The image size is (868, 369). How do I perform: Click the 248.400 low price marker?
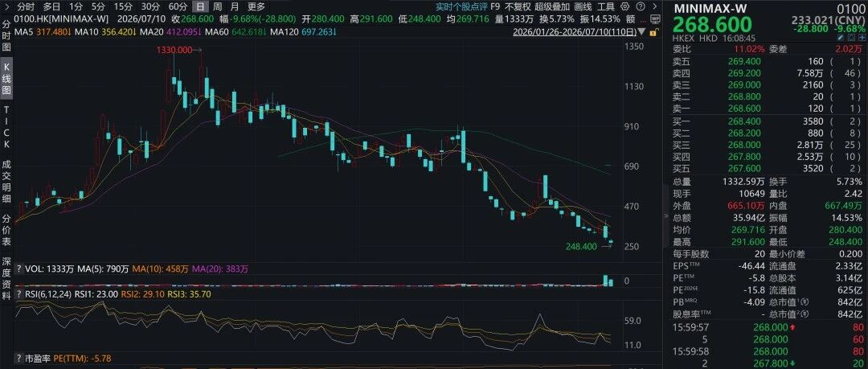(581, 245)
